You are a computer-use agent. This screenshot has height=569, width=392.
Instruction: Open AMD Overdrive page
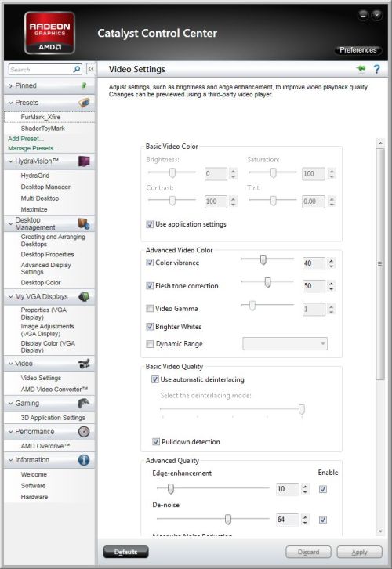point(45,446)
